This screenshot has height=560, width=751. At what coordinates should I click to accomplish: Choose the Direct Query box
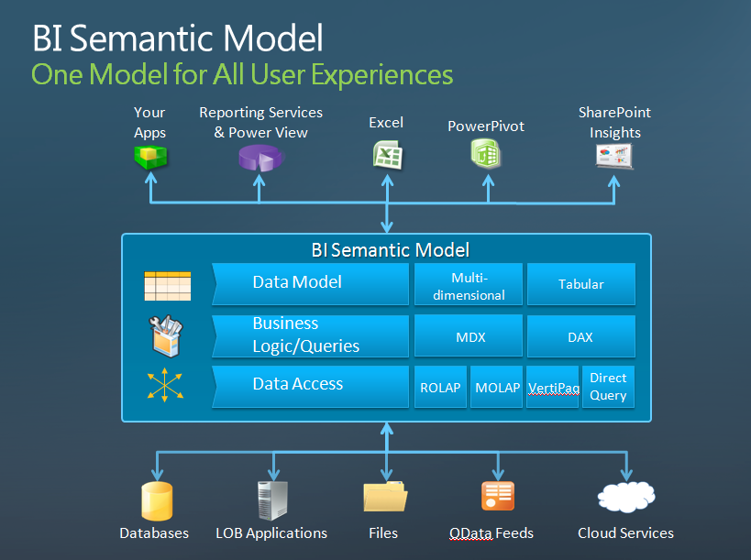click(608, 387)
